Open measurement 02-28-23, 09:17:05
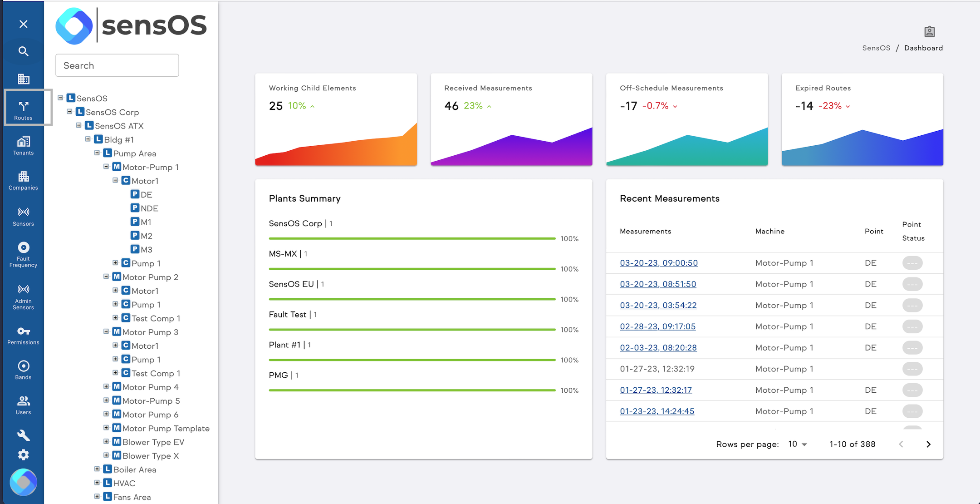The height and width of the screenshot is (504, 980). (x=658, y=326)
